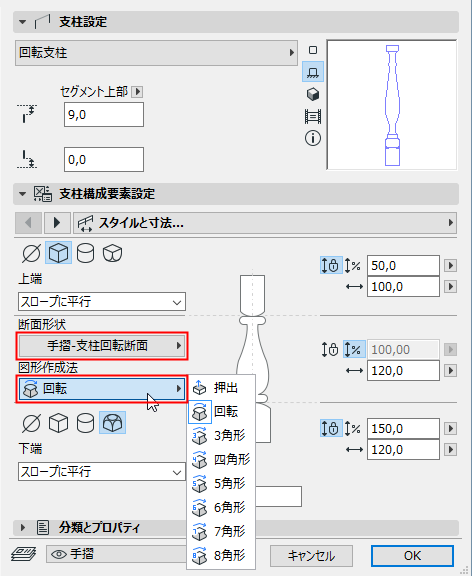
Task: Select the preview picture icon
Action: 313,116
